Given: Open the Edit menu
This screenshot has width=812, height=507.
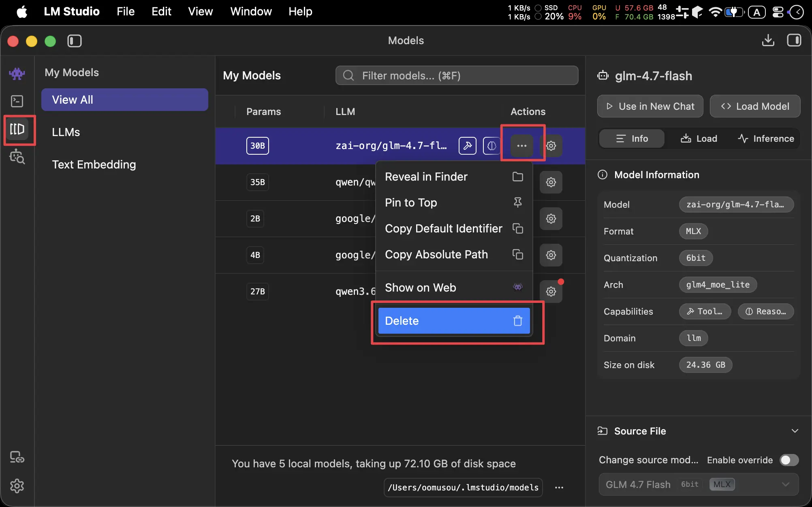Looking at the screenshot, I should click(x=161, y=11).
